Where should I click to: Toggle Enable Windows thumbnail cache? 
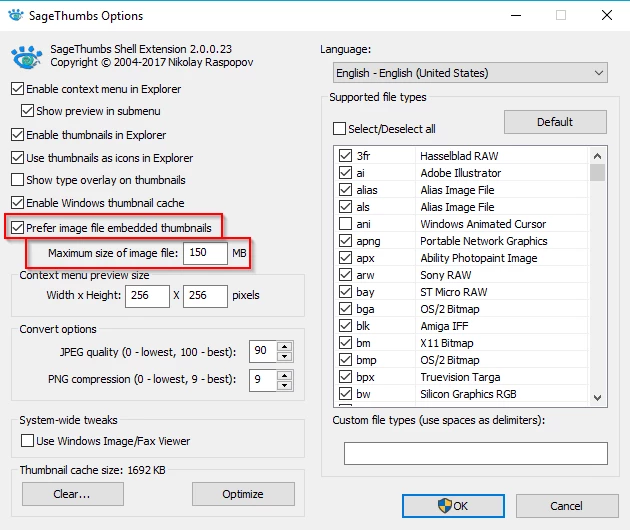(17, 203)
